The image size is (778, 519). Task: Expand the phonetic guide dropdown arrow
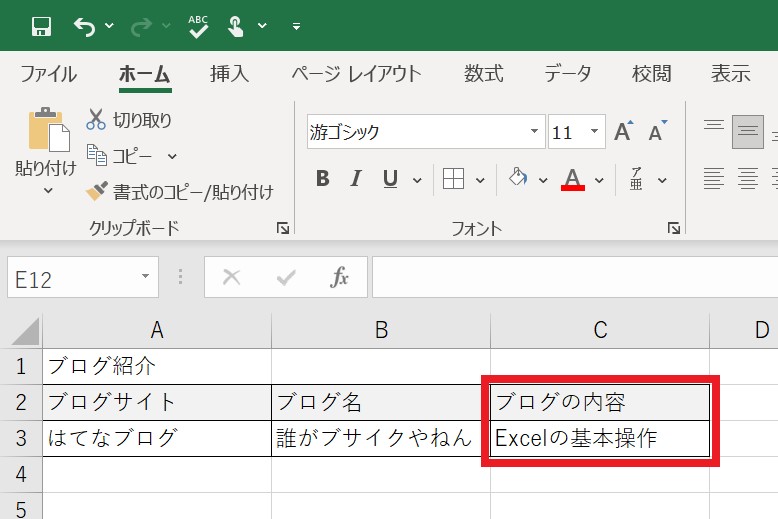(662, 180)
